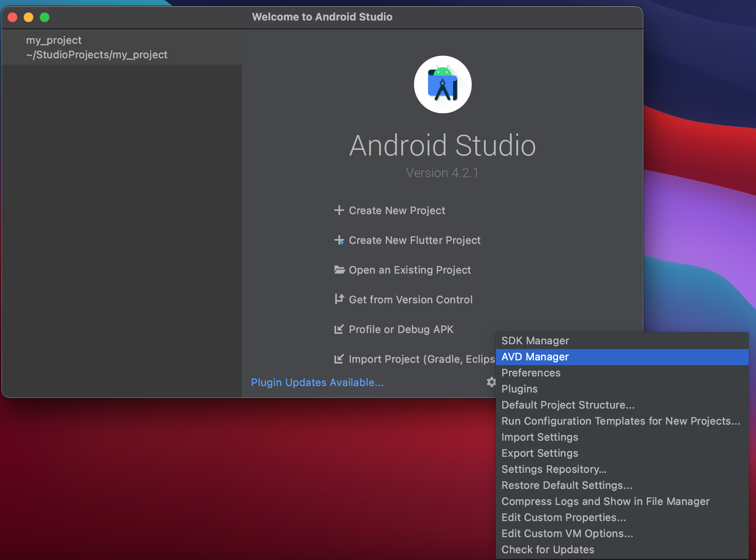
Task: Select Get from Version Control
Action: click(x=411, y=300)
